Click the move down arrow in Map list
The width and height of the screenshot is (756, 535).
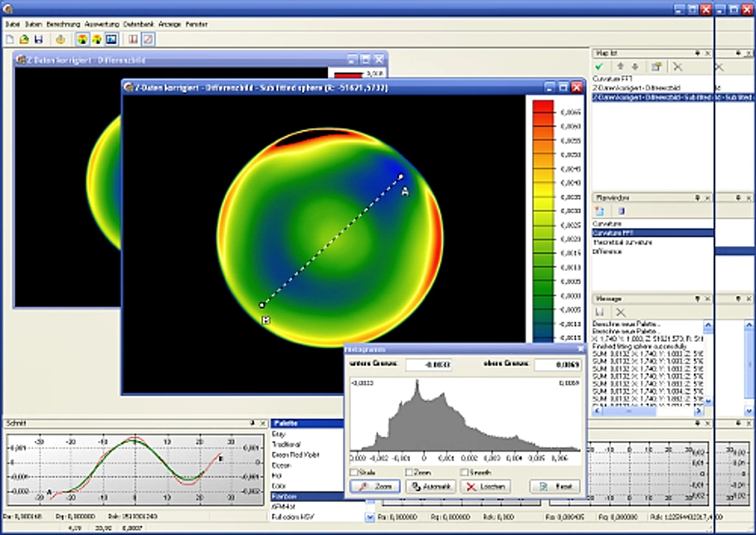[x=635, y=67]
